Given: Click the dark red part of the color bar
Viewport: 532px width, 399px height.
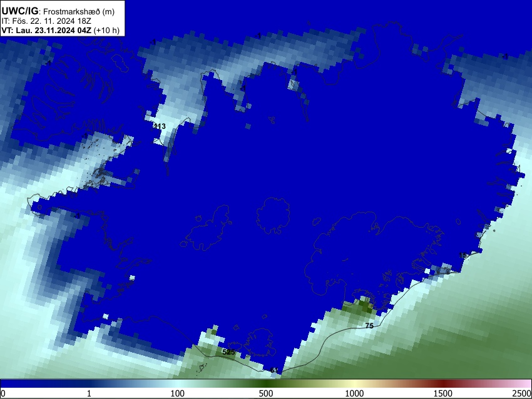Looking at the screenshot, I should coord(443,383).
